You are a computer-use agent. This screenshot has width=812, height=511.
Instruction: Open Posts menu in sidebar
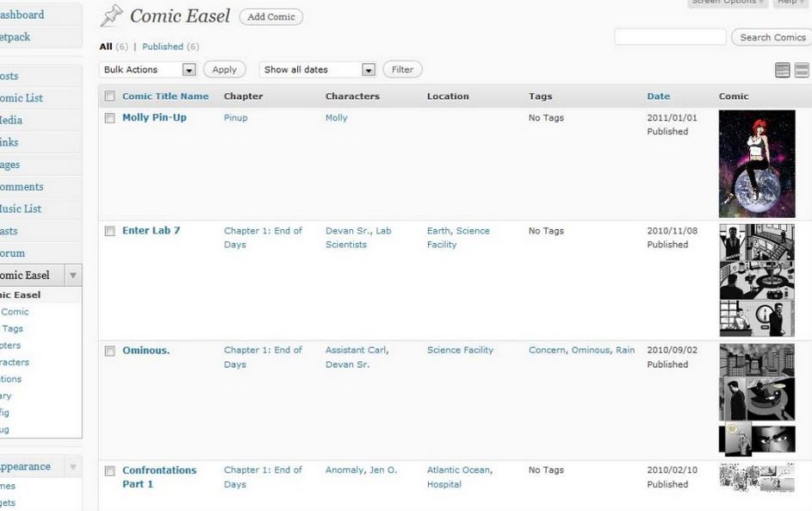click(9, 76)
